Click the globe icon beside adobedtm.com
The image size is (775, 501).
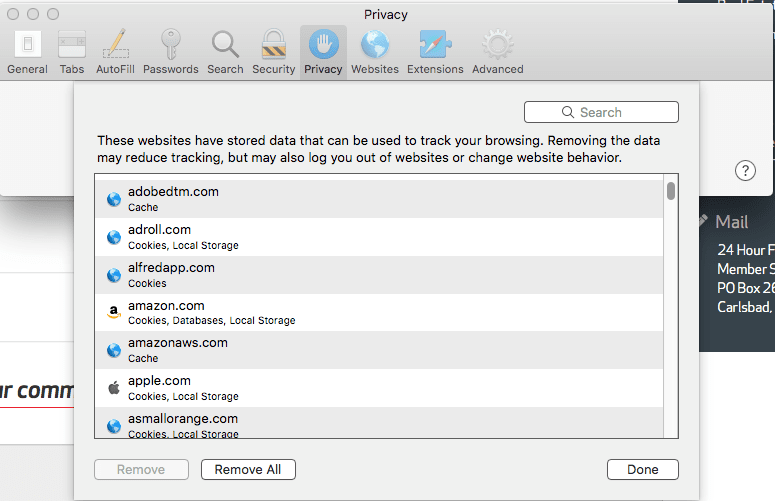pyautogui.click(x=114, y=199)
